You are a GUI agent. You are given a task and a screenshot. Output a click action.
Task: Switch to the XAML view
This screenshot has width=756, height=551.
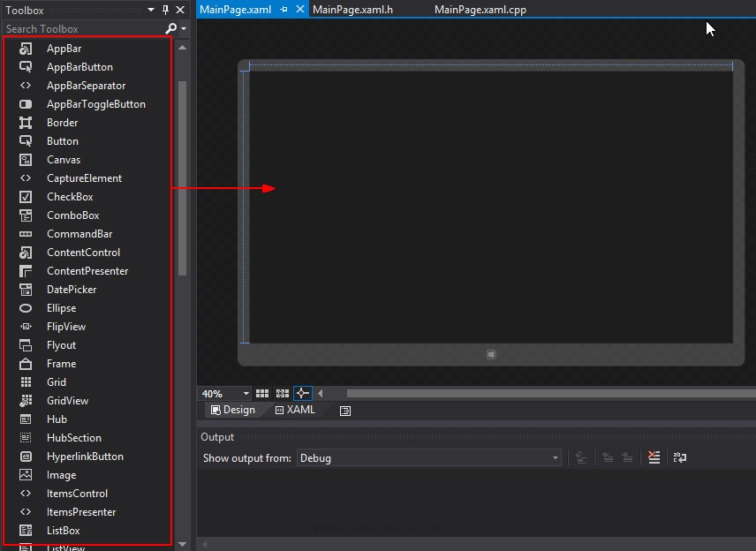pos(295,410)
